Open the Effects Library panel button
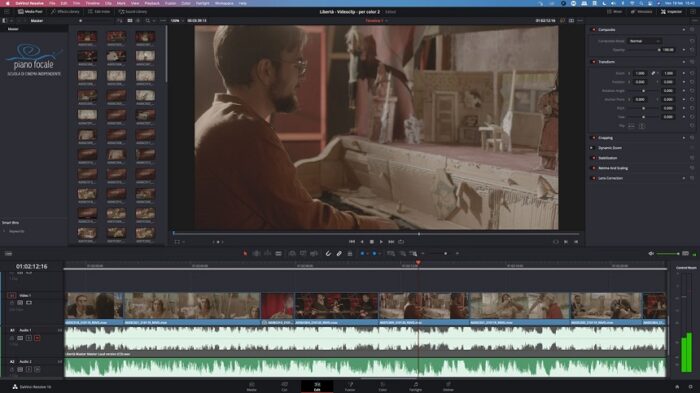 [65, 12]
